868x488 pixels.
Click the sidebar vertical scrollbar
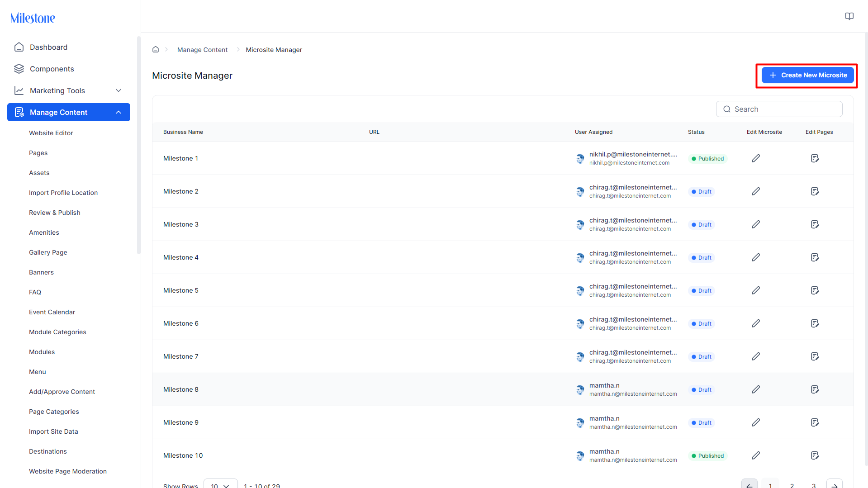[139, 145]
